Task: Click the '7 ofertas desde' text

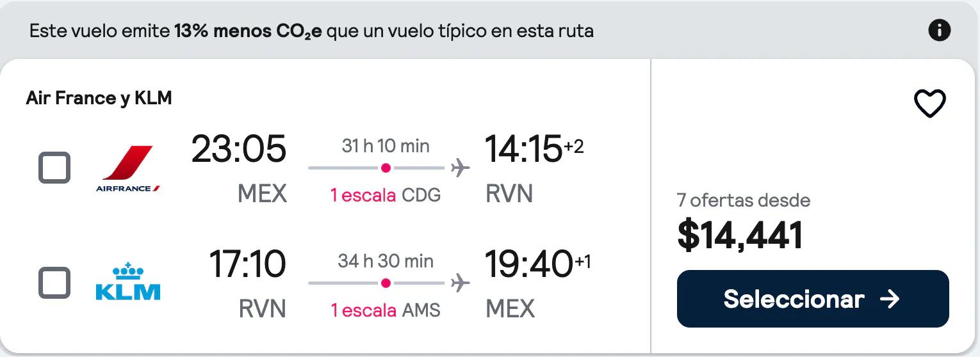Action: [744, 200]
